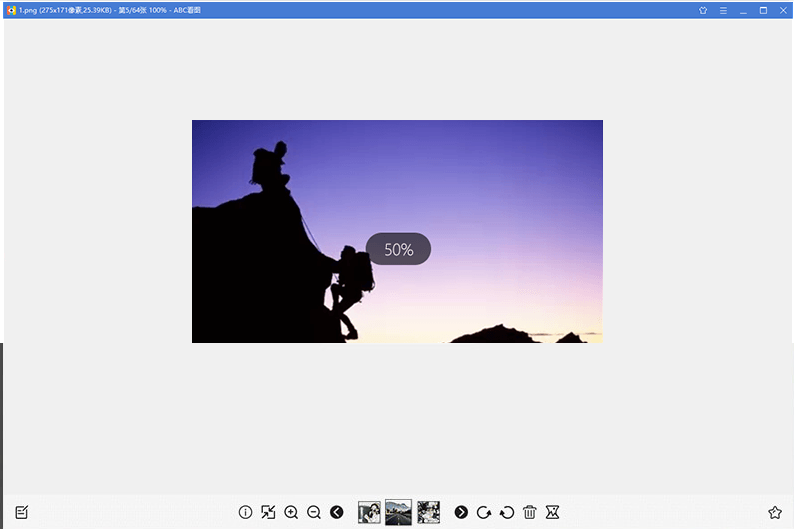The height and width of the screenshot is (529, 794).
Task: Open the image info panel
Action: click(245, 512)
